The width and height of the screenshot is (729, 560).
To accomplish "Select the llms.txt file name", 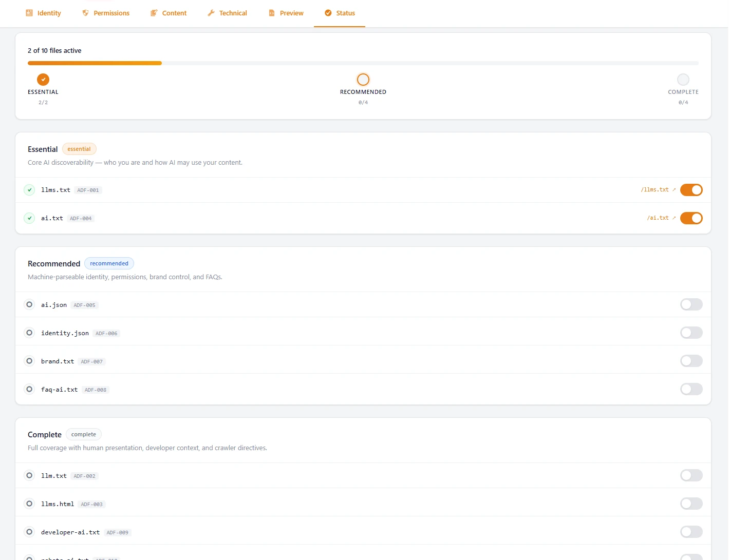I will pyautogui.click(x=55, y=190).
